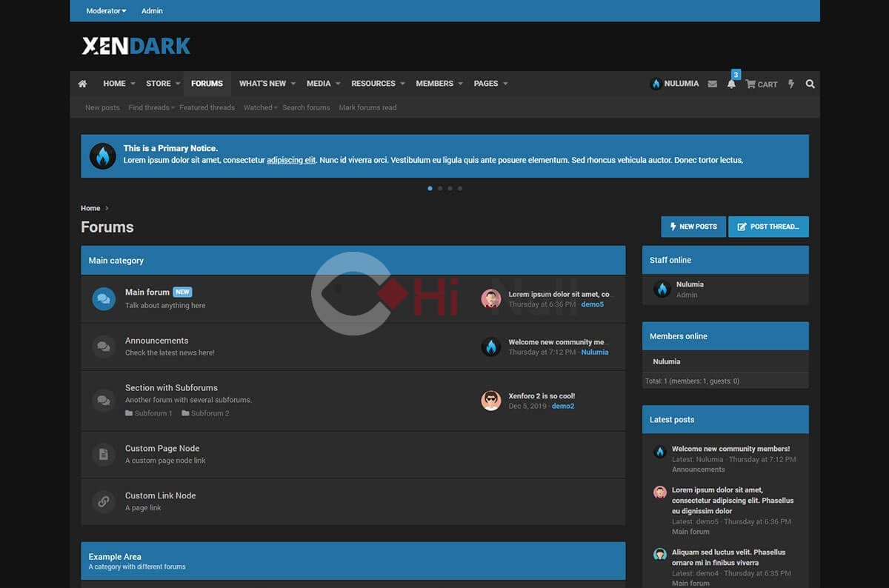This screenshot has height=588, width=889.
Task: Click the New Posts button
Action: tap(693, 227)
